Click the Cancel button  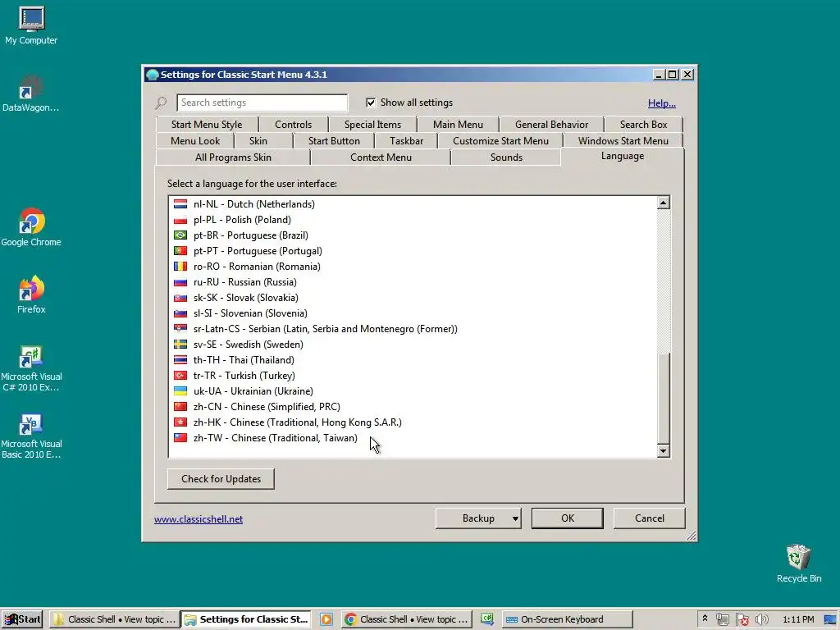[x=650, y=518]
